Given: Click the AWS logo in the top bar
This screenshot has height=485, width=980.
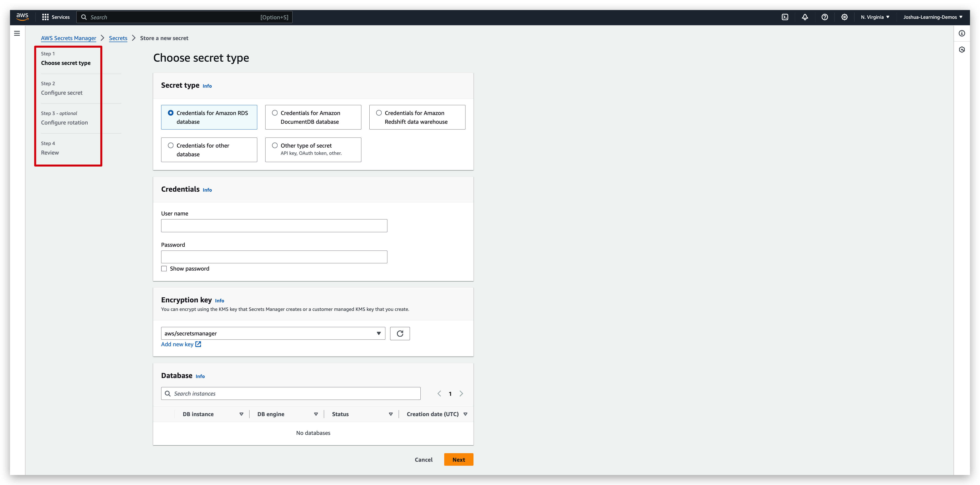Looking at the screenshot, I should point(23,17).
